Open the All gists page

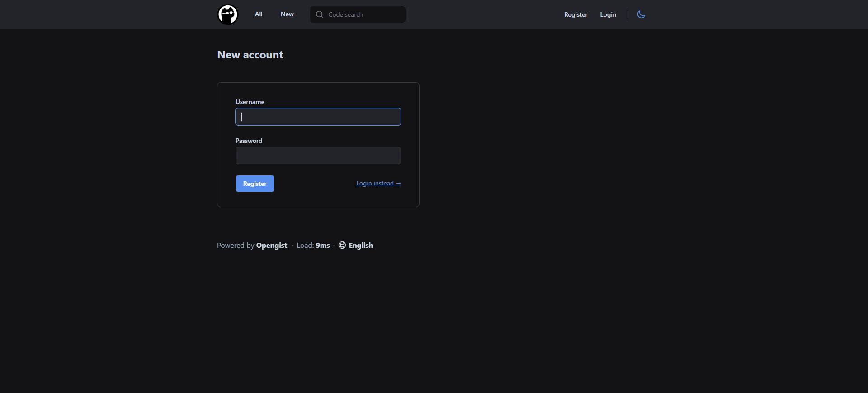[259, 14]
